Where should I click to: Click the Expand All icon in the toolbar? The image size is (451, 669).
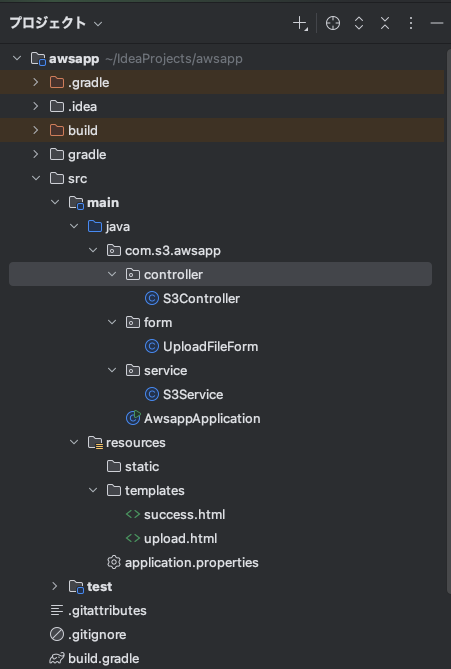359,23
